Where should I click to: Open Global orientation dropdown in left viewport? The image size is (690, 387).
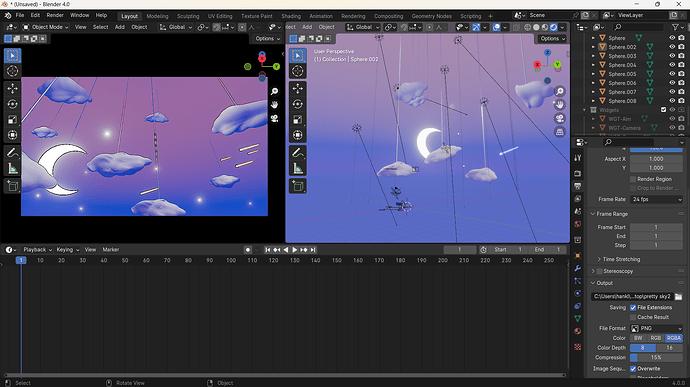pyautogui.click(x=176, y=27)
